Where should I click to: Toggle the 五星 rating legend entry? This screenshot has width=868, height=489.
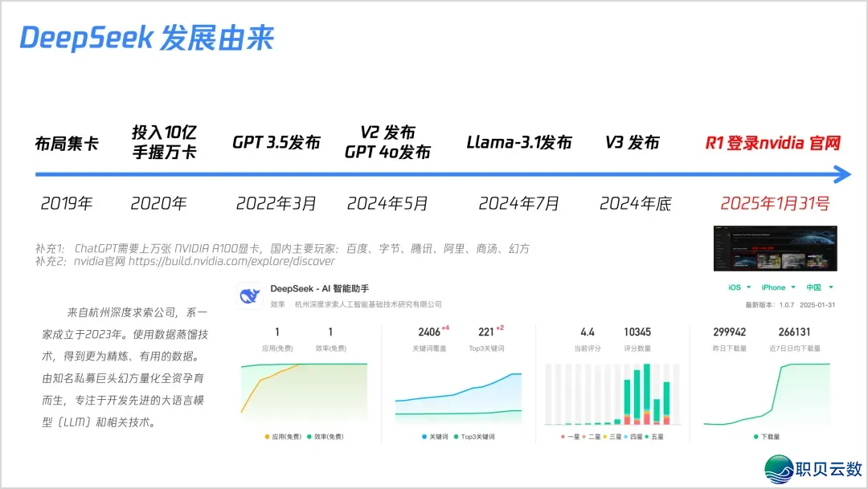(654, 437)
